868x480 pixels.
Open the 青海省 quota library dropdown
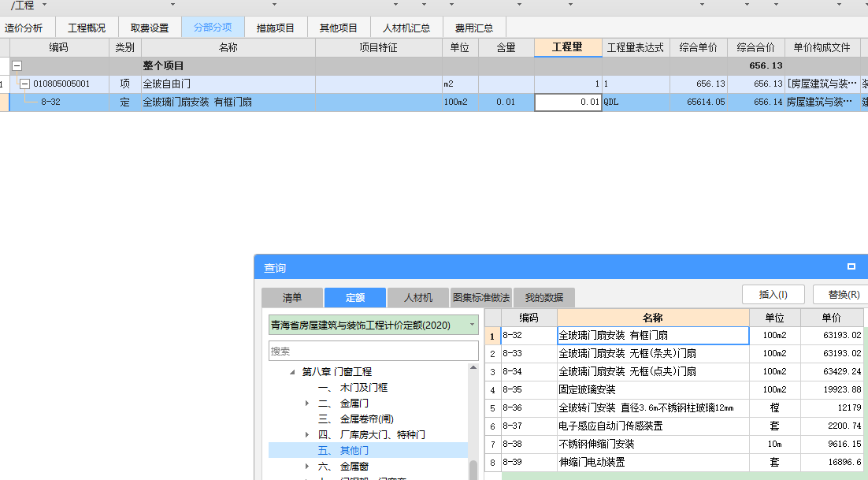point(472,325)
